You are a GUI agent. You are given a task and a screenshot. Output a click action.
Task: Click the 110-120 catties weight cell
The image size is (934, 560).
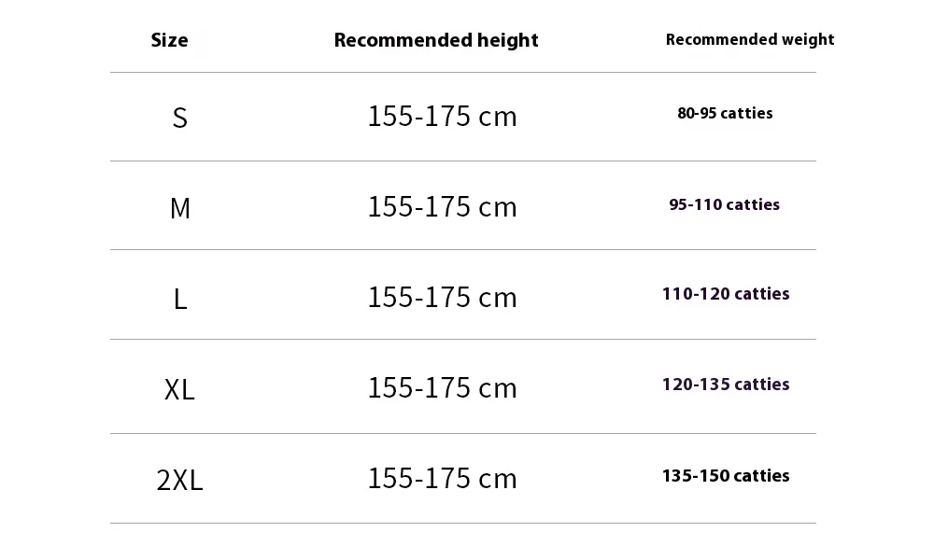[x=726, y=293]
